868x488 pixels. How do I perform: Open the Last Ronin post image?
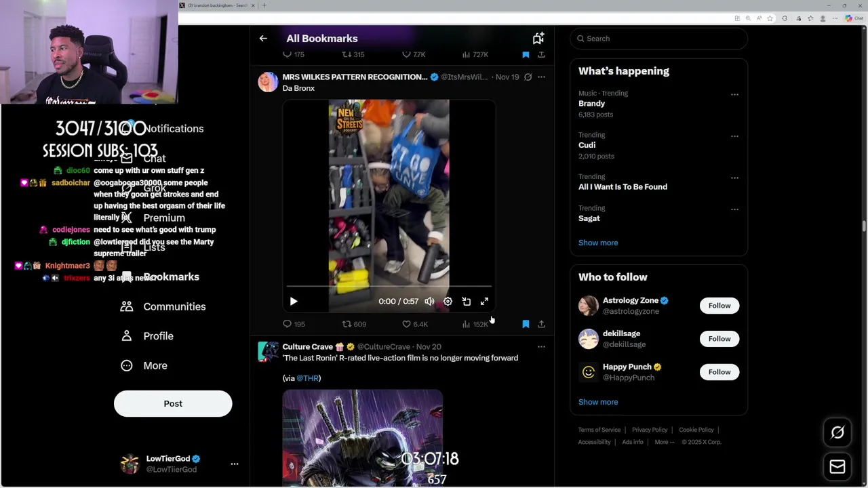[363, 438]
